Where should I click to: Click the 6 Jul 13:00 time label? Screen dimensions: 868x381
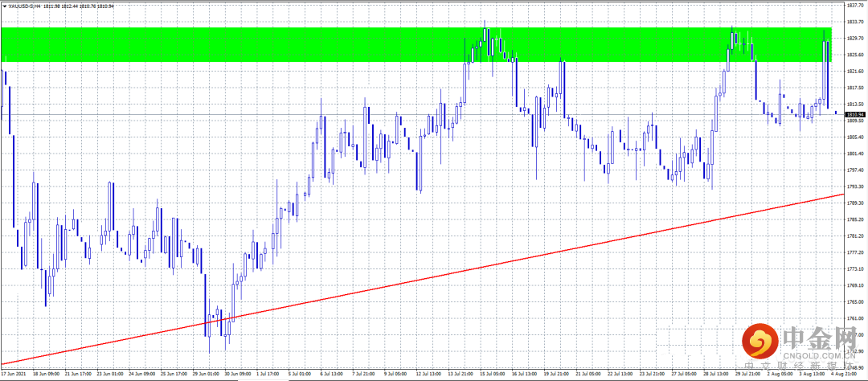click(331, 374)
